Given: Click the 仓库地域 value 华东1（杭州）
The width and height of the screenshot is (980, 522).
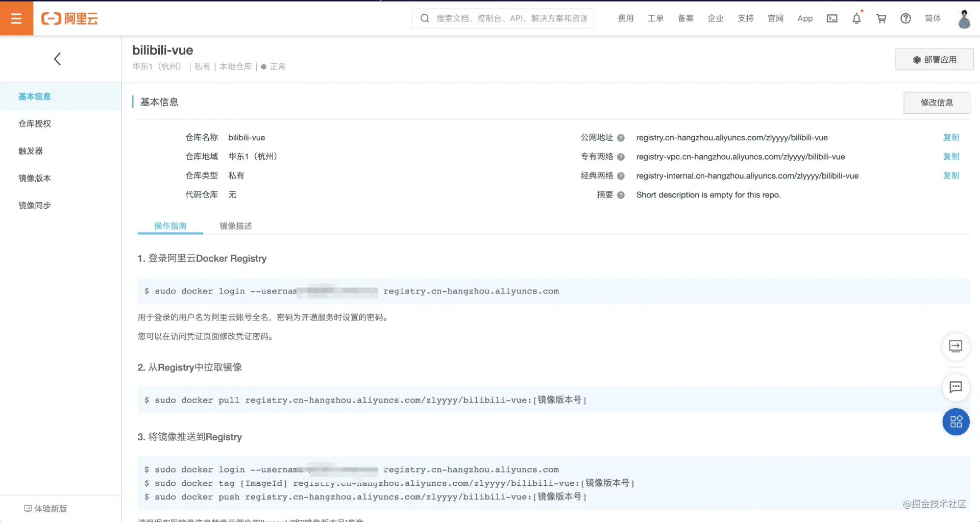Looking at the screenshot, I should pyautogui.click(x=253, y=157).
